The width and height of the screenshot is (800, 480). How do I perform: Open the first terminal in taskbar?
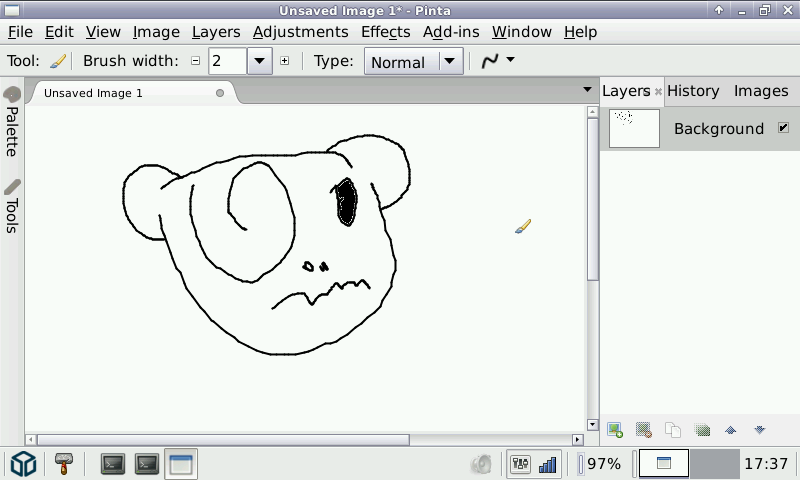pyautogui.click(x=113, y=464)
